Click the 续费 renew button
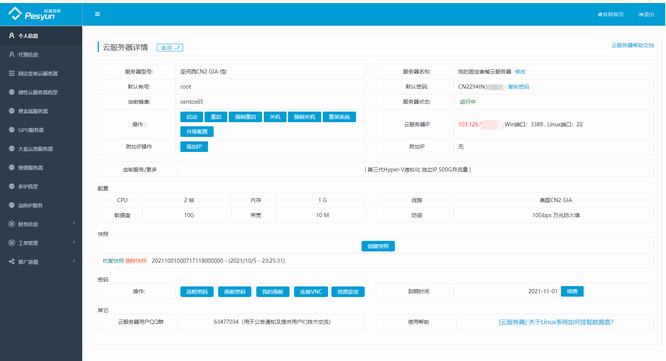Image resolution: width=666 pixels, height=361 pixels. [x=572, y=291]
